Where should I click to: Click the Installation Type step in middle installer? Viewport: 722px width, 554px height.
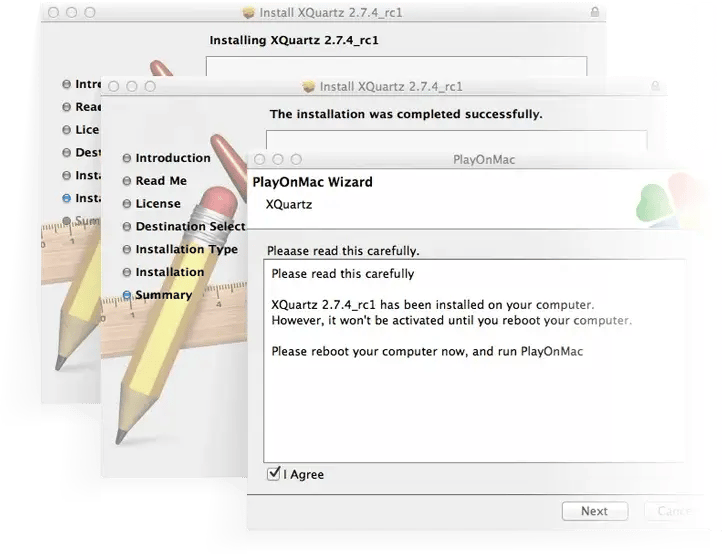point(186,249)
